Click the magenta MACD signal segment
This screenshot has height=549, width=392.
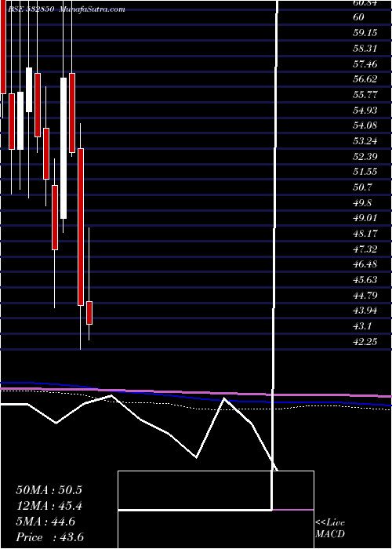[x=293, y=510]
